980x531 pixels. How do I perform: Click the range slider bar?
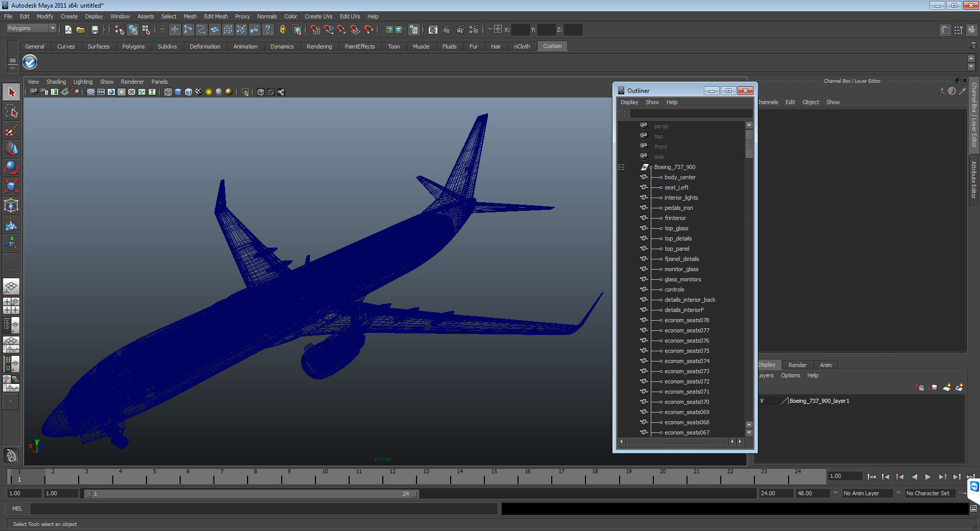click(251, 494)
